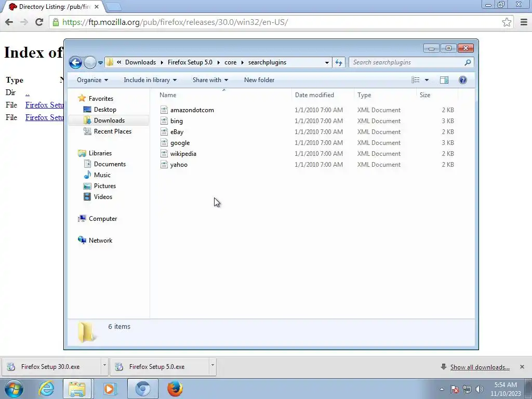The height and width of the screenshot is (399, 532).
Task: Click the Chrome URL address bar
Action: click(x=282, y=22)
